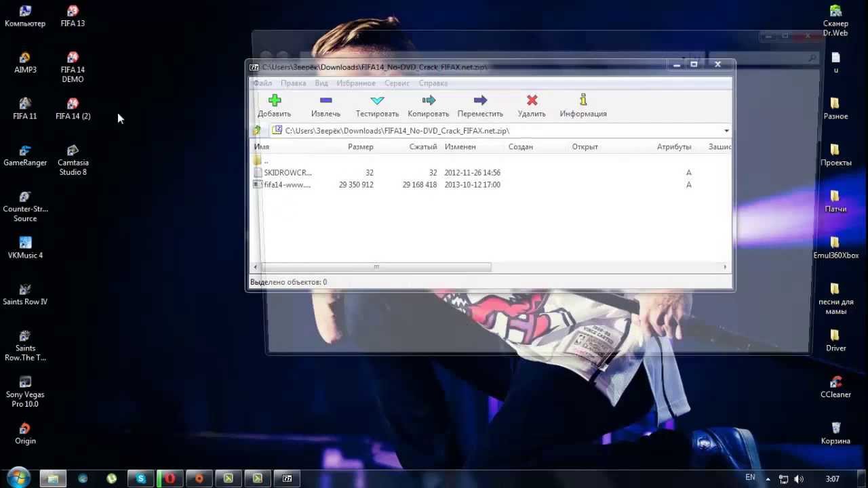Sort by the Открыт column header

pyautogui.click(x=585, y=146)
